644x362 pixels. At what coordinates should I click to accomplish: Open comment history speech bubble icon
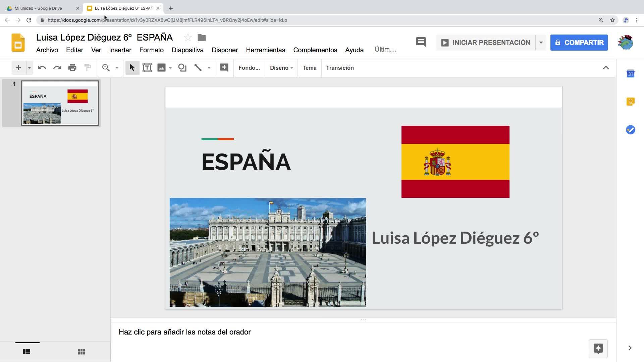pyautogui.click(x=421, y=42)
